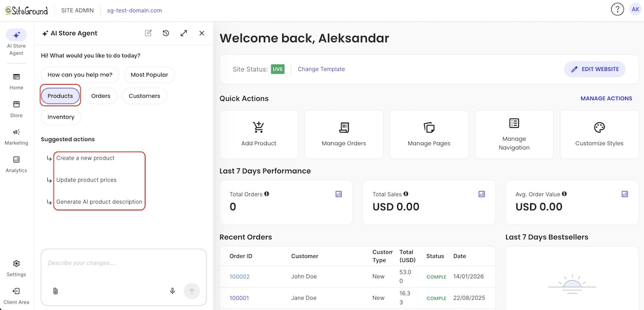This screenshot has height=310, width=644.
Task: Open the Store section in sidebar
Action: (16, 109)
